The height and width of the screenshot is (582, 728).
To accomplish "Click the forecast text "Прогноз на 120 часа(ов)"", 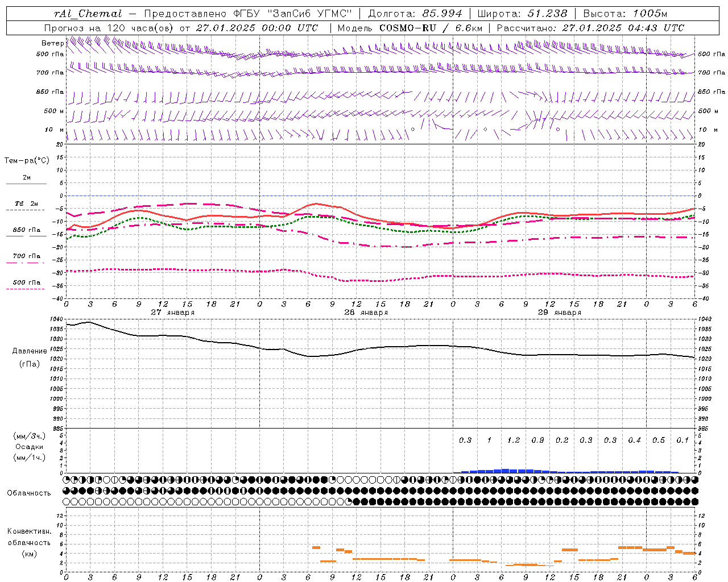I will (x=109, y=28).
